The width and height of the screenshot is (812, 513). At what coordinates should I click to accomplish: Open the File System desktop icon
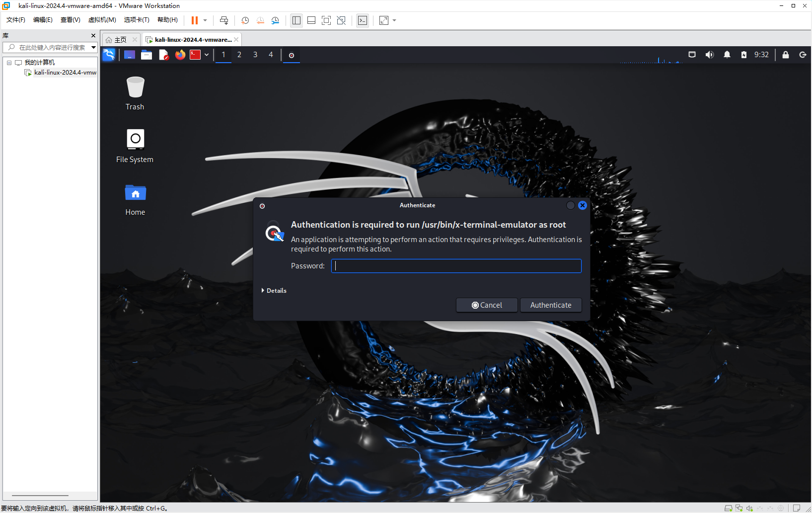[135, 146]
